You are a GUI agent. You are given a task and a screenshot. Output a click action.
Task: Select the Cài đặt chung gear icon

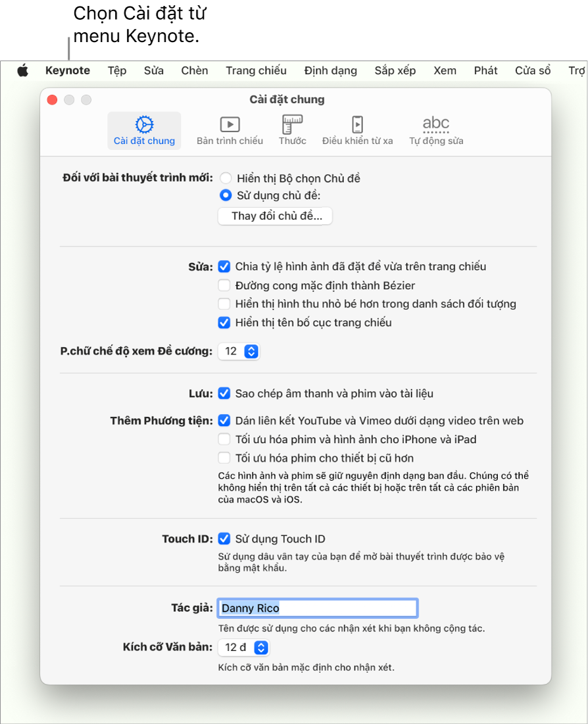(x=144, y=125)
